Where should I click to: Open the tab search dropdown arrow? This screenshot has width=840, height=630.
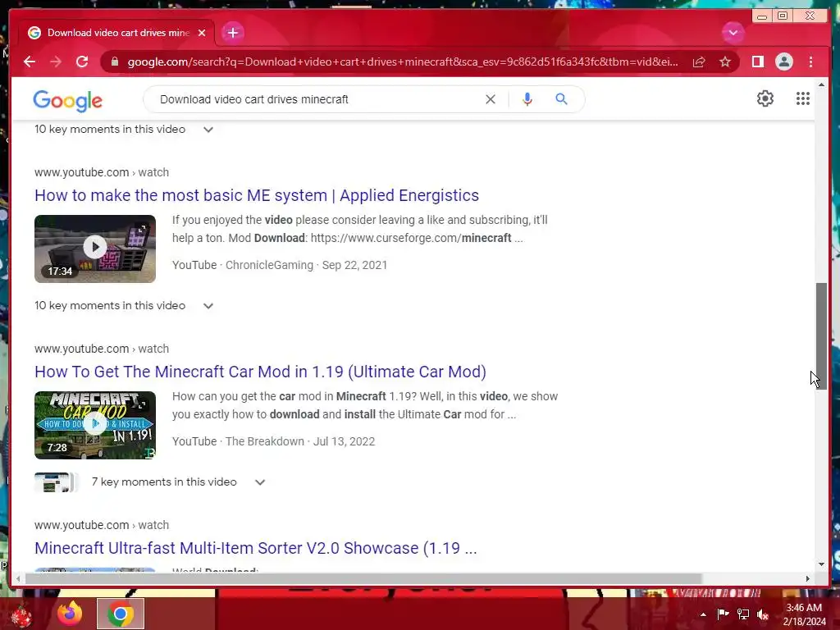pyautogui.click(x=733, y=33)
